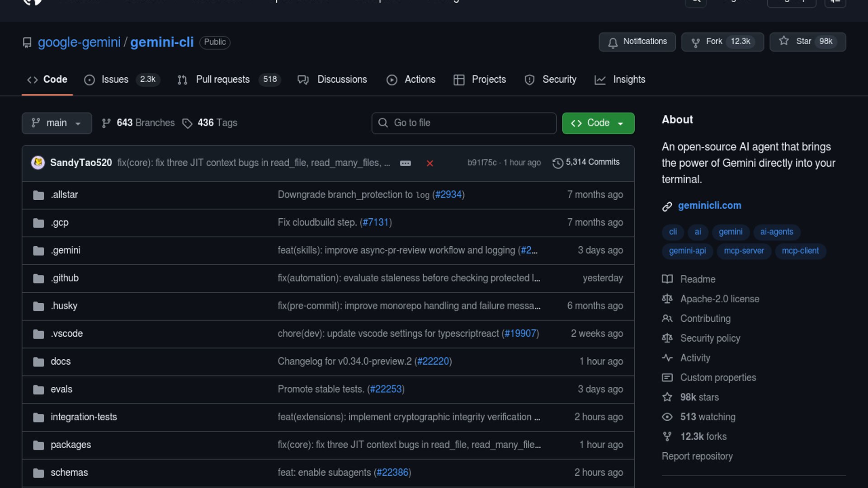Open the Apache-2.0 license link

tap(719, 299)
